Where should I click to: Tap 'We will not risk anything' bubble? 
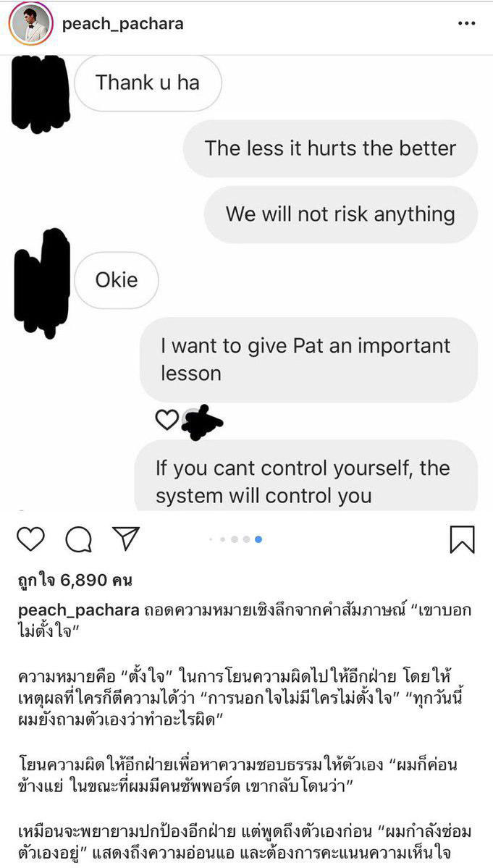pos(340,214)
